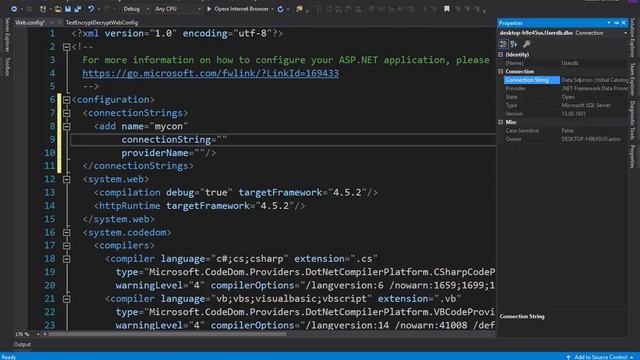
Task: Place cursor in the connectionString attribute quotes
Action: [x=222, y=140]
